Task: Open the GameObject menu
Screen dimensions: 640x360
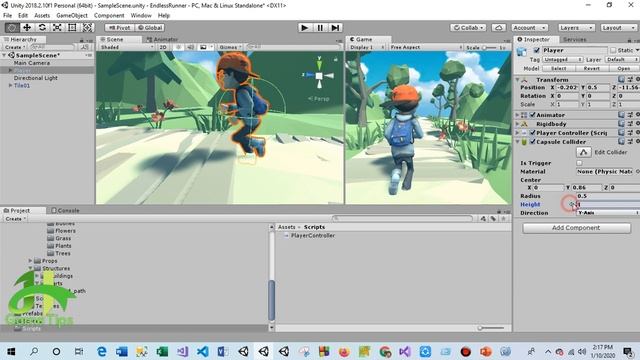Action: point(72,16)
